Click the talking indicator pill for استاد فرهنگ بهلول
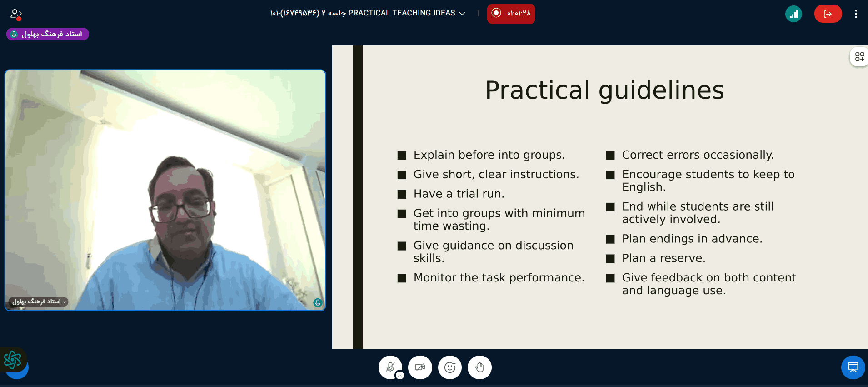The height and width of the screenshot is (387, 868). pos(48,34)
